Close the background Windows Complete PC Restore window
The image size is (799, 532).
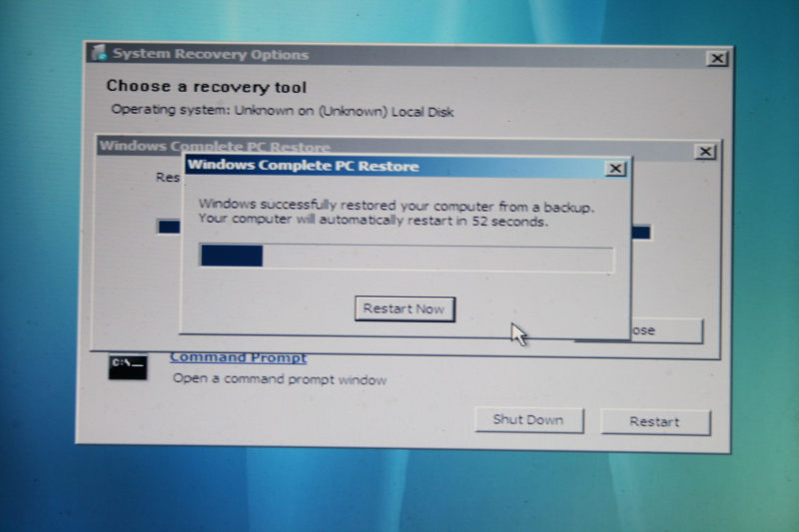705,152
